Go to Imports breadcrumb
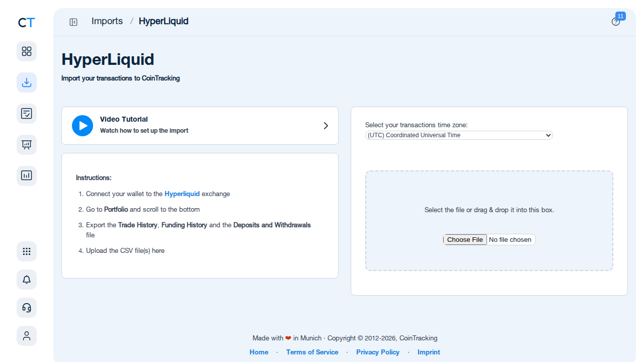The width and height of the screenshot is (644, 362). coord(107,21)
